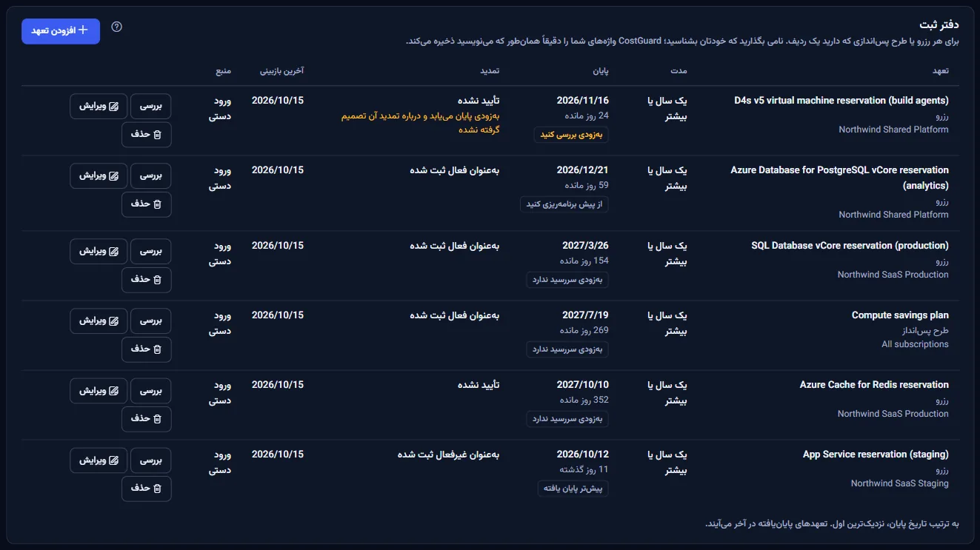Edit the Compute savings plan row

tap(99, 321)
